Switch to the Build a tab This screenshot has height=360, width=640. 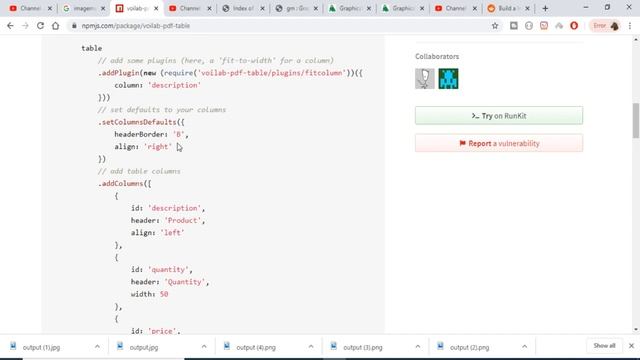click(508, 8)
